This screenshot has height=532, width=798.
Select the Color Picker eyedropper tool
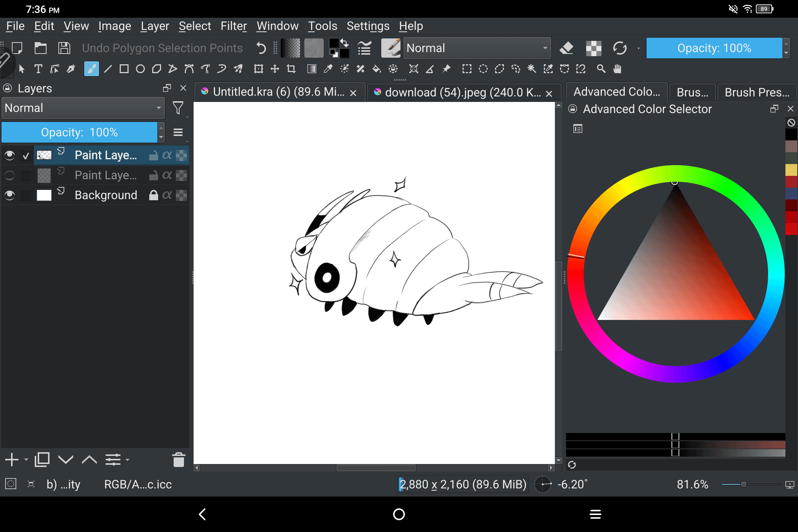328,69
